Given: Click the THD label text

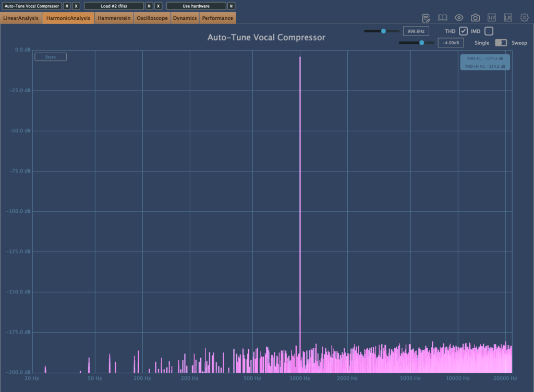Looking at the screenshot, I should pos(450,31).
